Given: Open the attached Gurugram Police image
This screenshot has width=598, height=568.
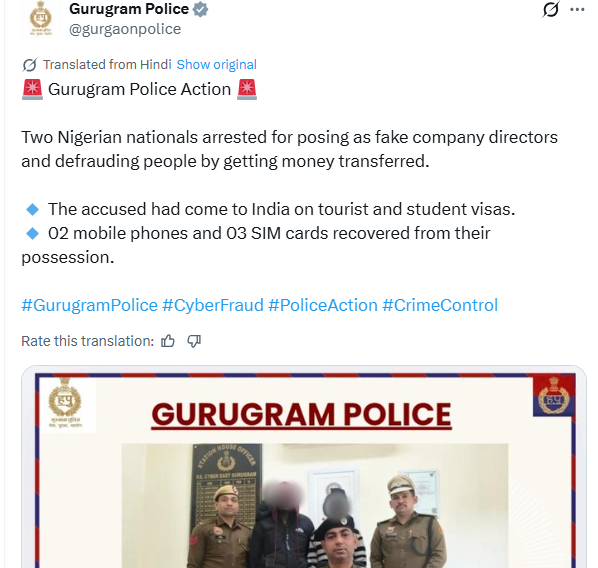Looking at the screenshot, I should (304, 467).
